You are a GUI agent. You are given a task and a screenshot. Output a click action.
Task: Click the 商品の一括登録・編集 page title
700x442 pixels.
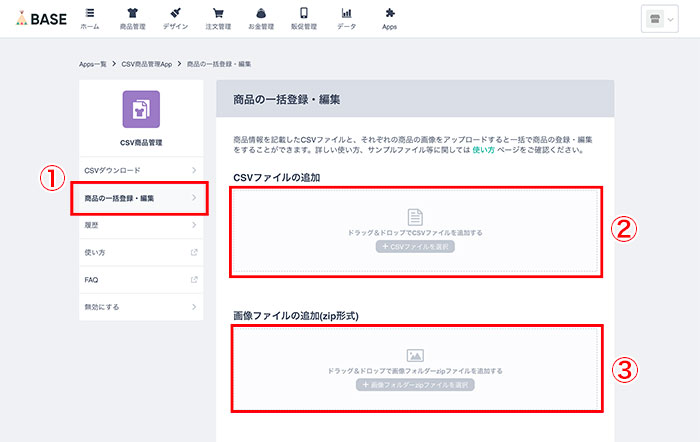(x=287, y=99)
